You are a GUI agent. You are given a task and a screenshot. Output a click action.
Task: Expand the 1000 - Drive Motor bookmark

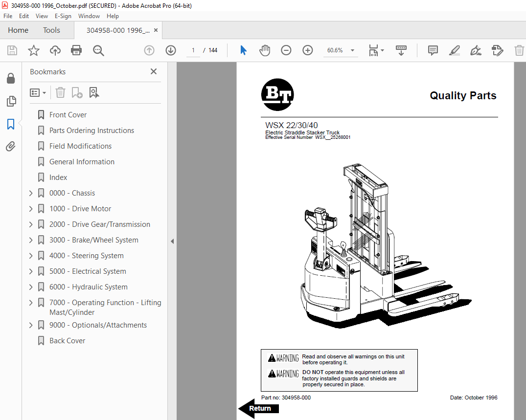(31, 209)
